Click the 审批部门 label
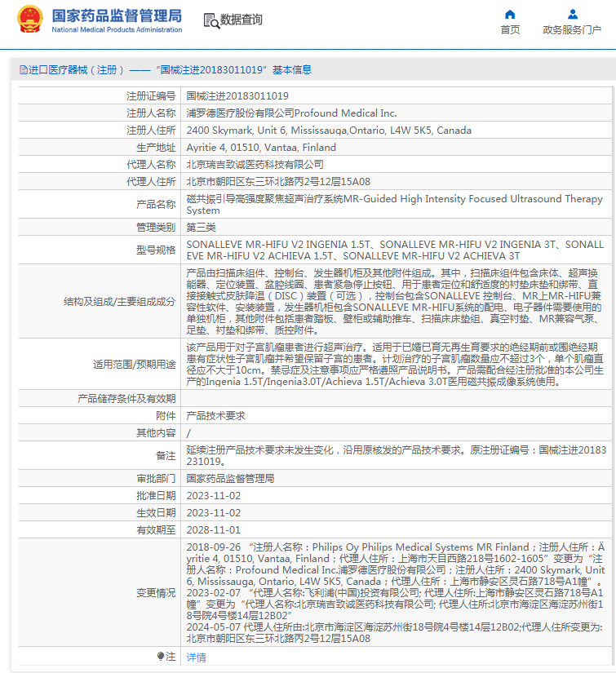This screenshot has width=616, height=673. point(156,478)
